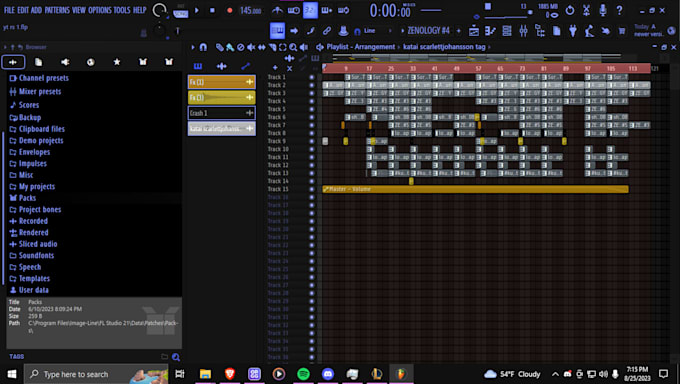Open the content shop cart icon
Viewport: 680px width, 384px height.
tap(622, 31)
